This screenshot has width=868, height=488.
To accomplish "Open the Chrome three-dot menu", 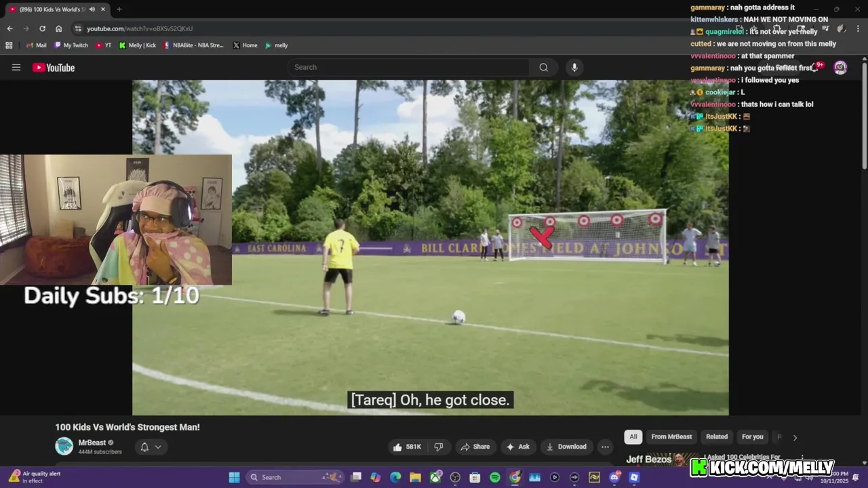I will (856, 28).
